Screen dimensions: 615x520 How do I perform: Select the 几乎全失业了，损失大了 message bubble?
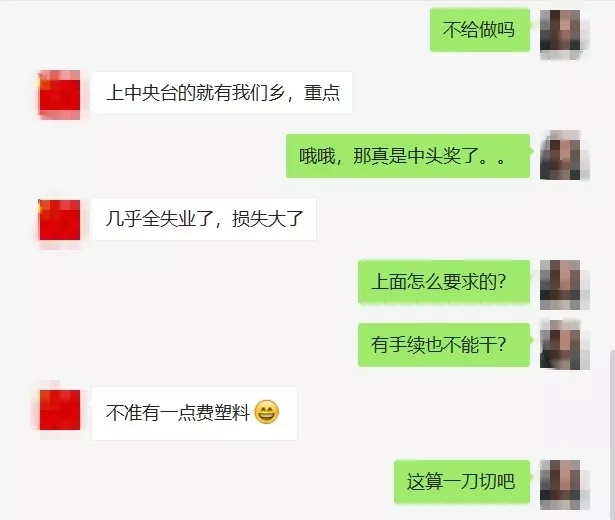pyautogui.click(x=204, y=219)
